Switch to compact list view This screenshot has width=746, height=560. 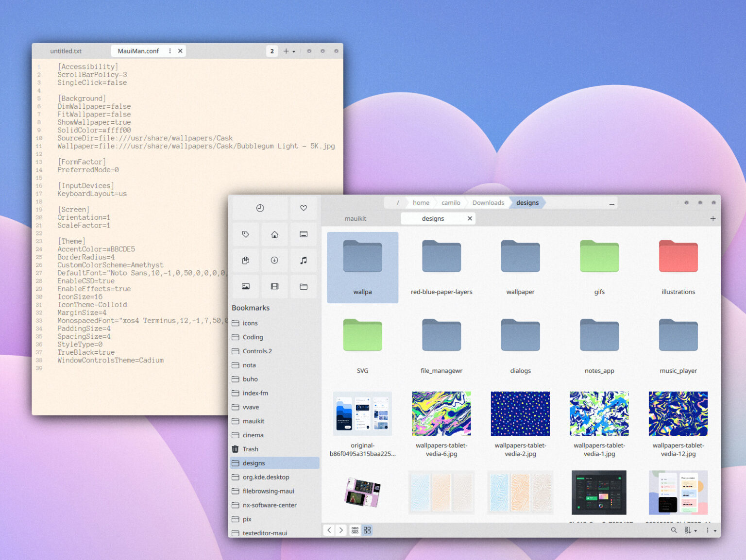pos(355,530)
